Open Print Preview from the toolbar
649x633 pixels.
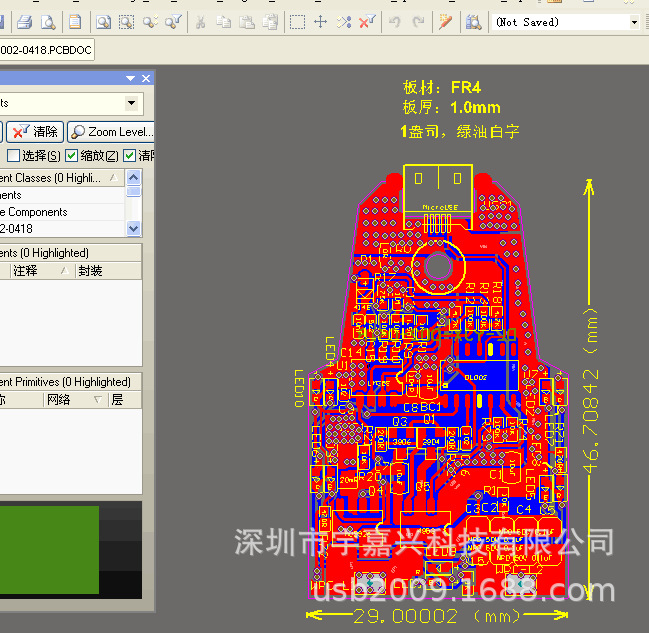click(x=47, y=21)
